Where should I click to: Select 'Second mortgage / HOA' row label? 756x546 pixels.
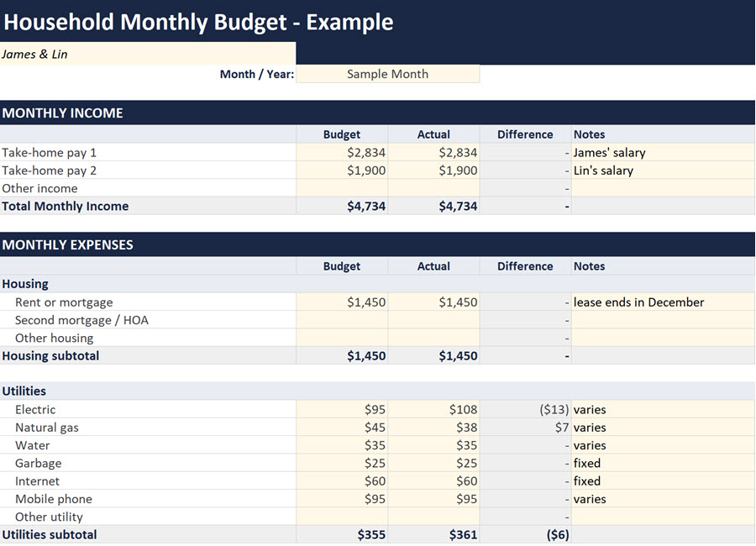pyautogui.click(x=81, y=320)
